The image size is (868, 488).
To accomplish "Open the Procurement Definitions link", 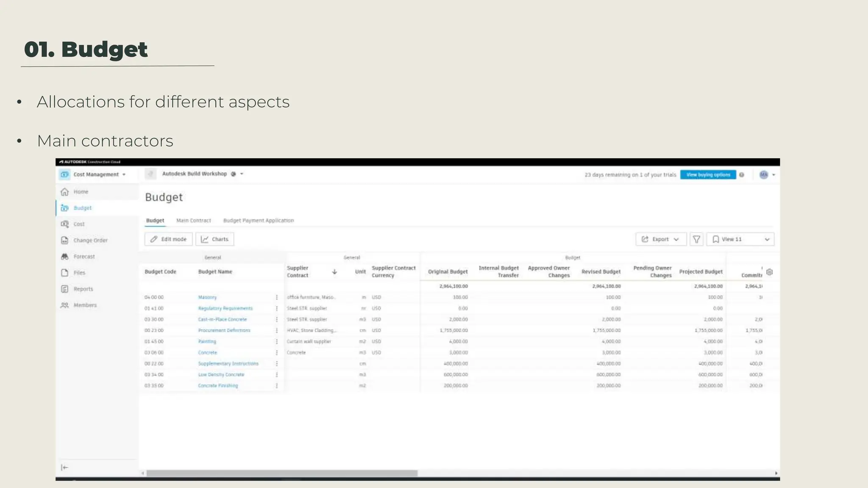I will [224, 330].
